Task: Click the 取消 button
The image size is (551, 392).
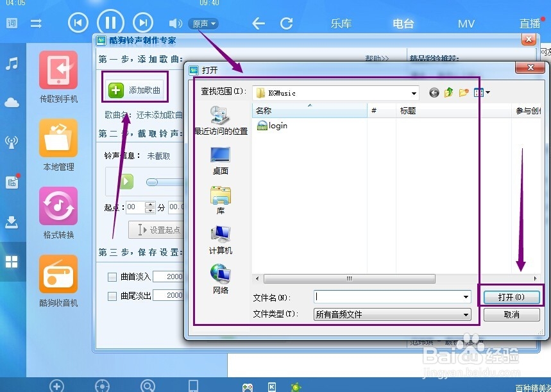Action: coord(511,314)
